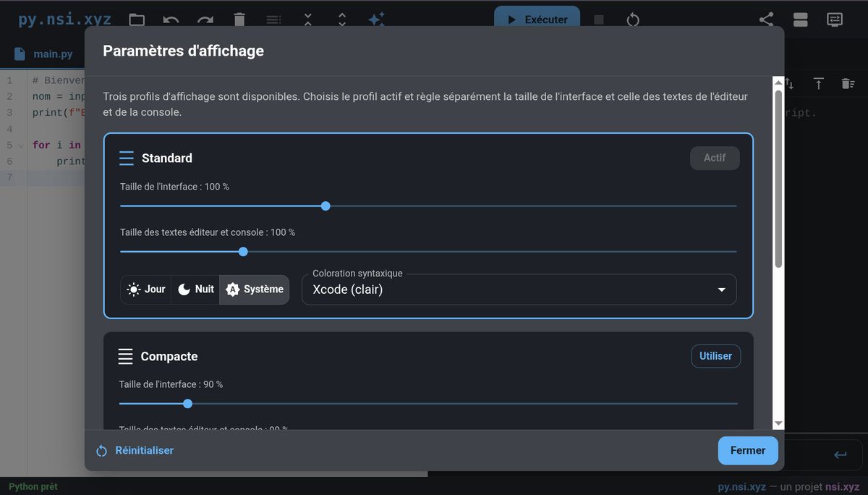Click the Paramètres d'affichage dialog title
The image size is (868, 495).
(x=183, y=51)
